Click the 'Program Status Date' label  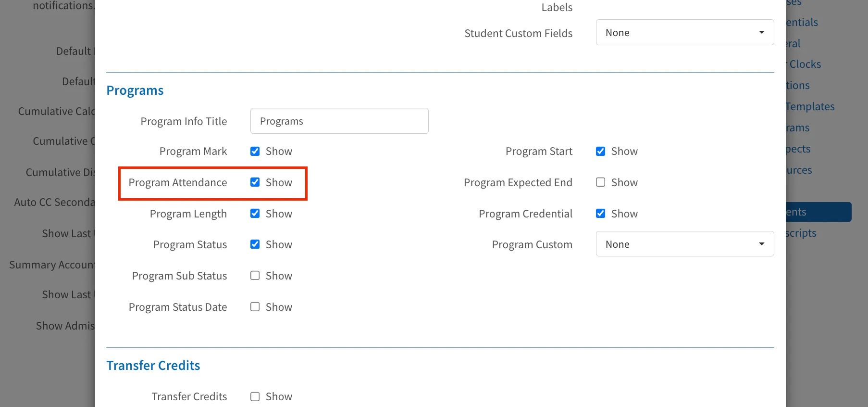click(178, 307)
